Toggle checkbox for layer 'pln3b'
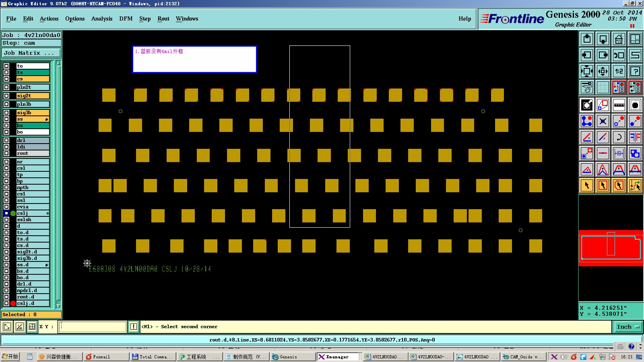This screenshot has width=644, height=362. pyautogui.click(x=6, y=104)
